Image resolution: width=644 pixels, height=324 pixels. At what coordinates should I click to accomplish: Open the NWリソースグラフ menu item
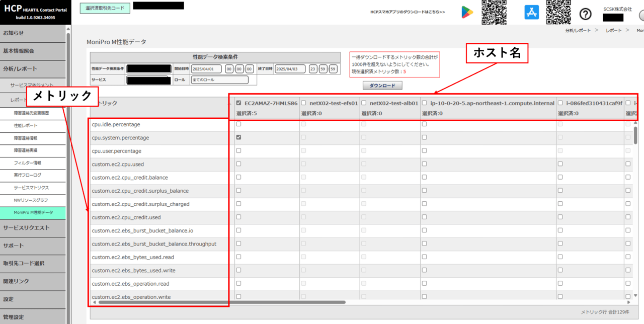(x=31, y=200)
